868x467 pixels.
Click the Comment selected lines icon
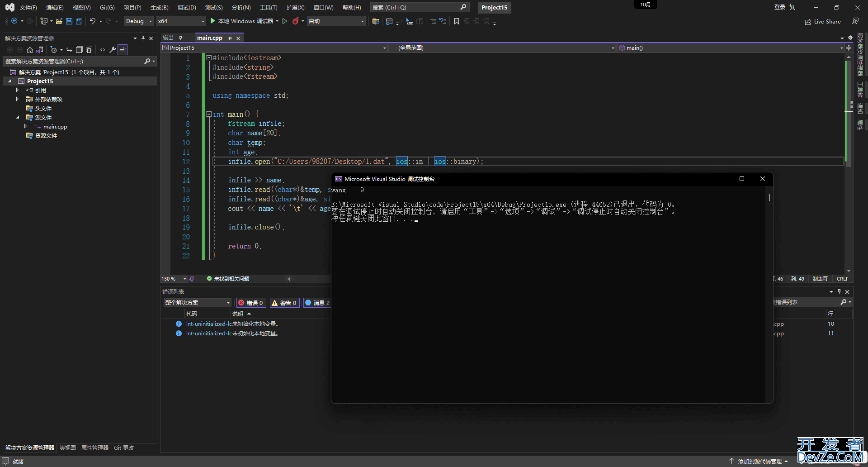coord(433,21)
